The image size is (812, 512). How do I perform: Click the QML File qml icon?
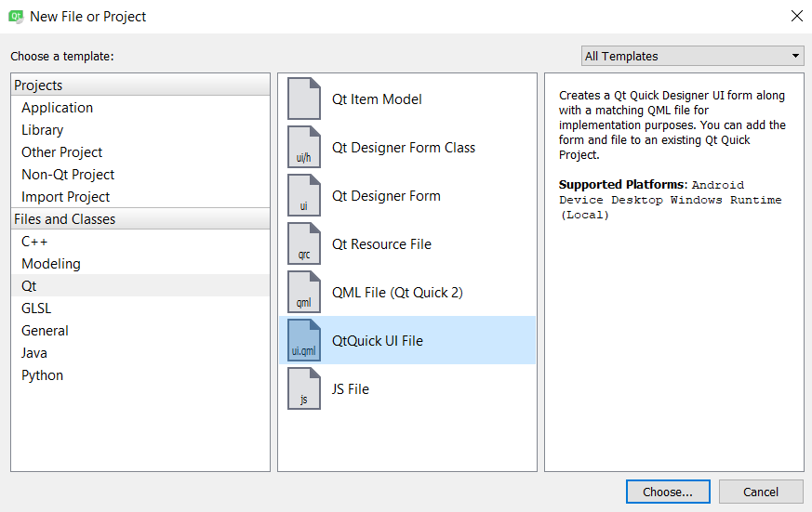click(x=303, y=293)
